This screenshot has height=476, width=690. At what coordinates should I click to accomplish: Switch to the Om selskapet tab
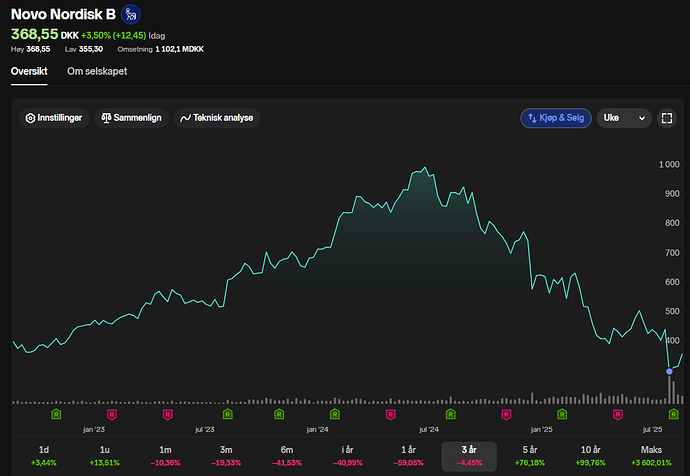[x=97, y=71]
